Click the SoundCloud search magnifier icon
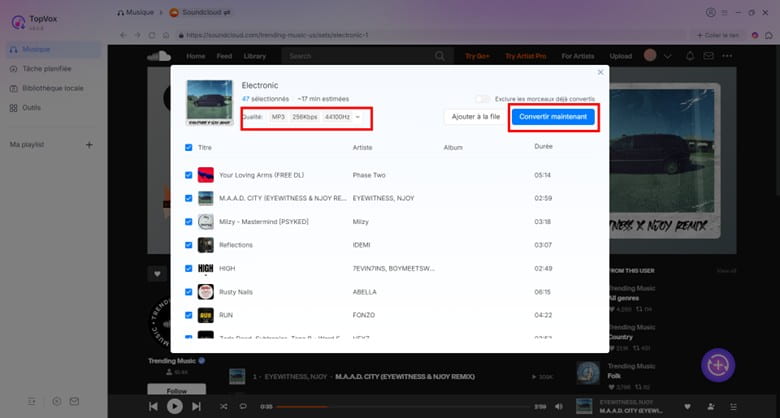The image size is (780, 418). [440, 56]
